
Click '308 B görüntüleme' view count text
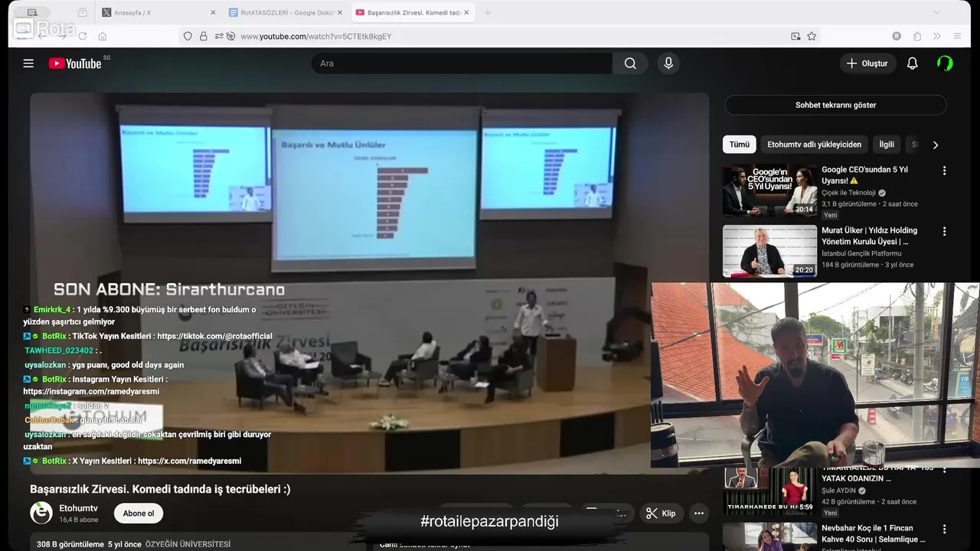(x=70, y=544)
